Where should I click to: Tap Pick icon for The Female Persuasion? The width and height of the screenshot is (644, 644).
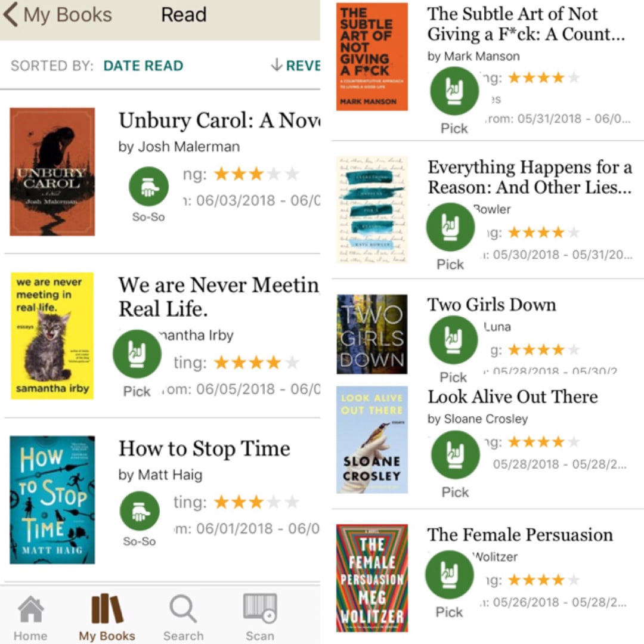(x=450, y=574)
